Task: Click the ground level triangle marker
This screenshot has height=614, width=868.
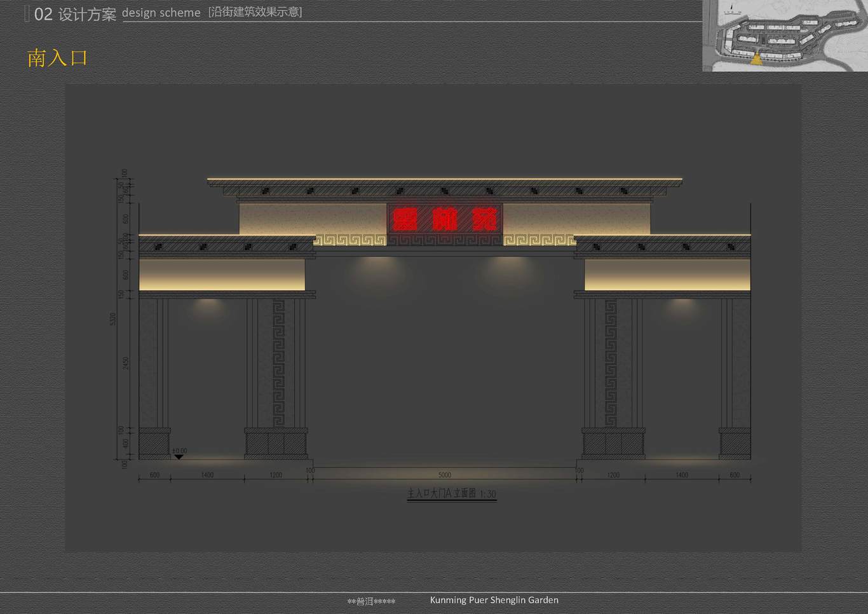Action: [179, 457]
